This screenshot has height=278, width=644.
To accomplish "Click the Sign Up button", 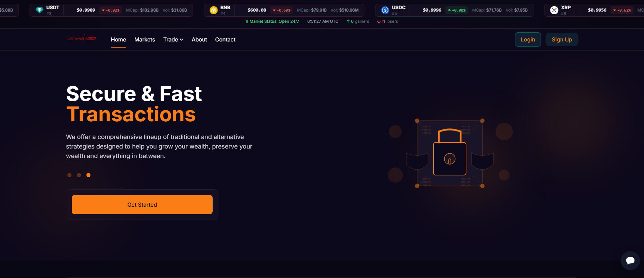I will (x=562, y=39).
